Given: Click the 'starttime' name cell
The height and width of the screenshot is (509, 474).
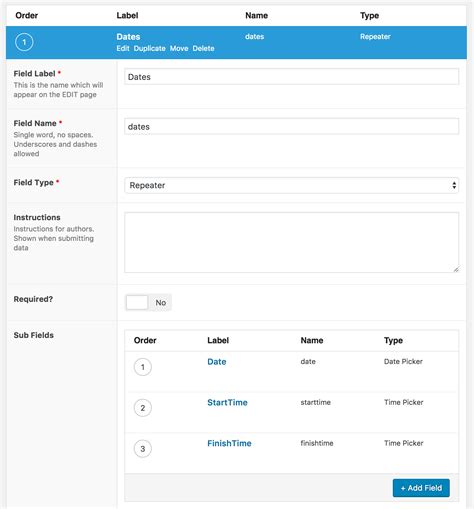Looking at the screenshot, I should coord(315,402).
